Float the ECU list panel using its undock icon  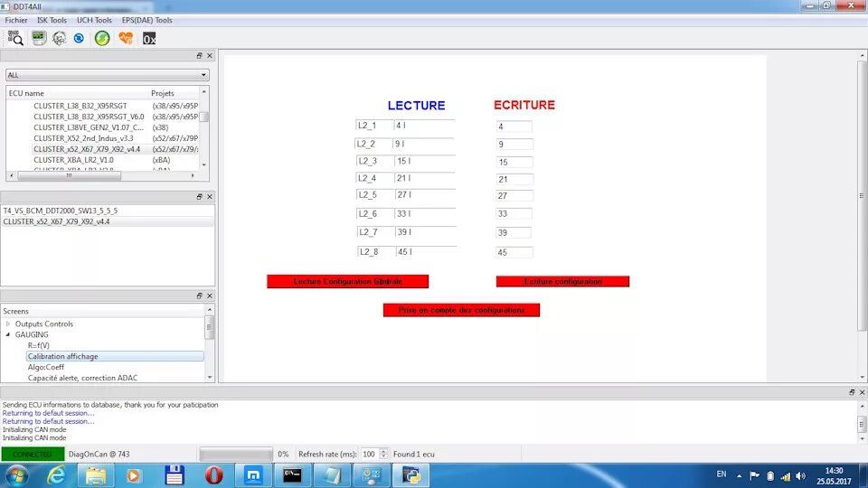(199, 56)
